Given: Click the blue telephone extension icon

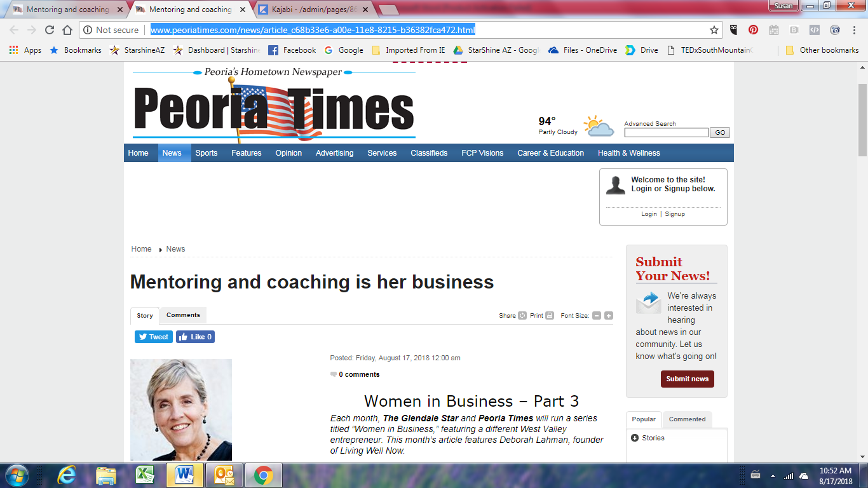Looking at the screenshot, I should pos(835,30).
